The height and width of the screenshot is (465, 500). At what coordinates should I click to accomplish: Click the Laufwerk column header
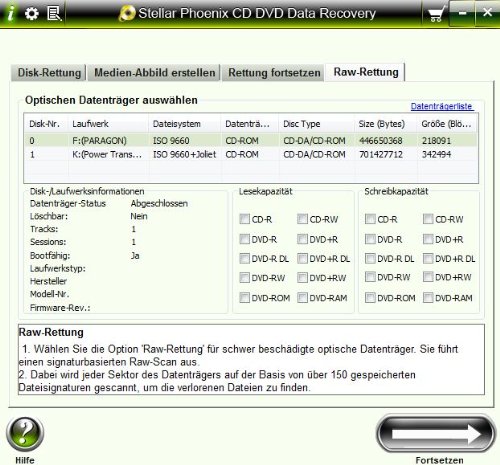[x=108, y=124]
